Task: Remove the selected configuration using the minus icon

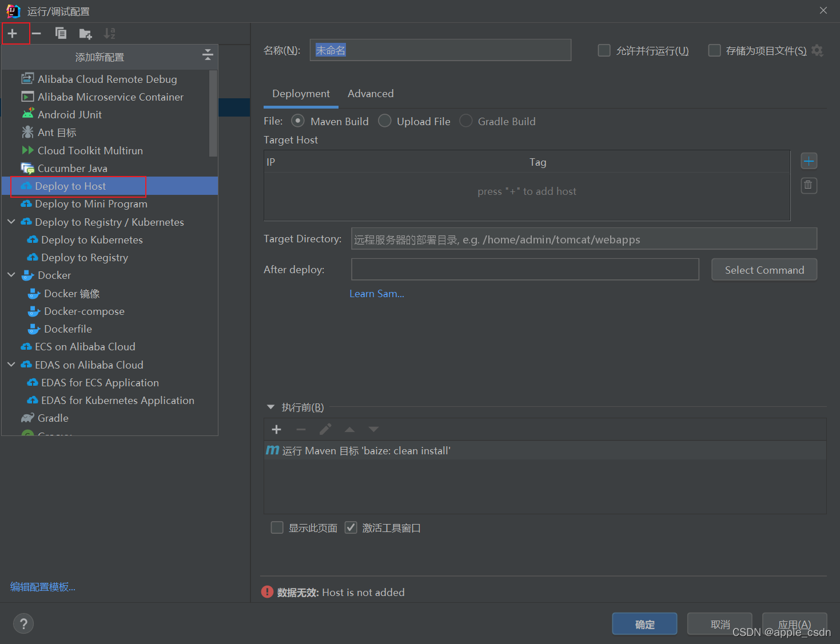Action: (x=37, y=33)
